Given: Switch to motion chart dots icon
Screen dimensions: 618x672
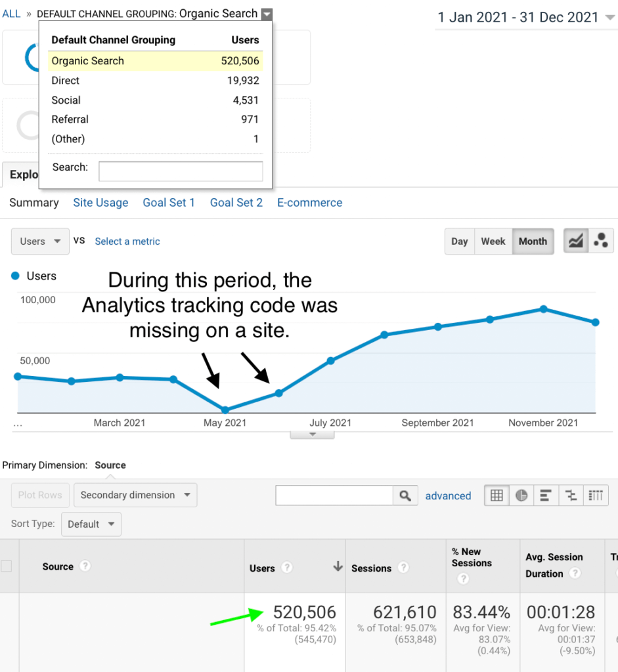Looking at the screenshot, I should (600, 241).
